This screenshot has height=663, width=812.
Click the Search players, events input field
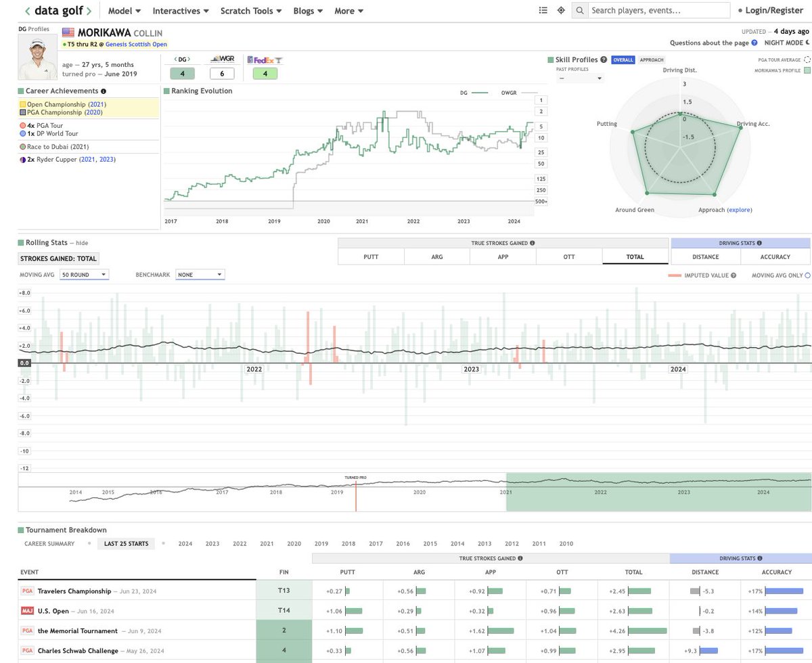[659, 11]
